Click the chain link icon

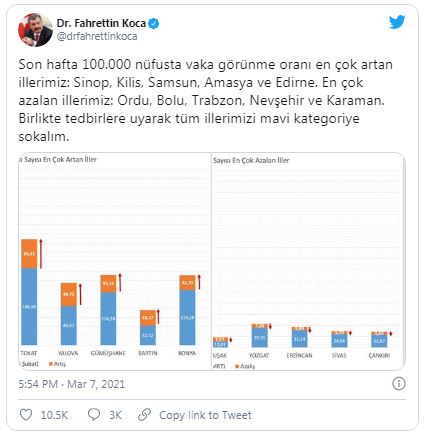tap(144, 415)
